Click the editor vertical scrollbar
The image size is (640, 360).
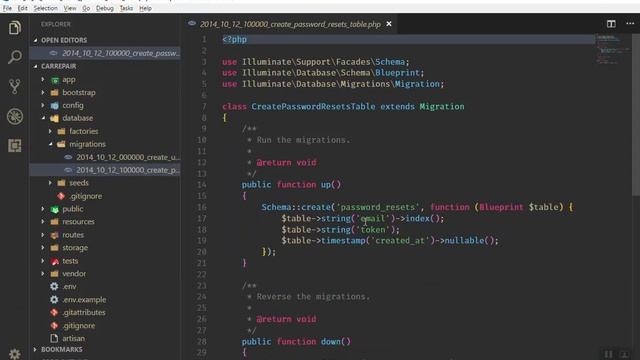tap(636, 114)
